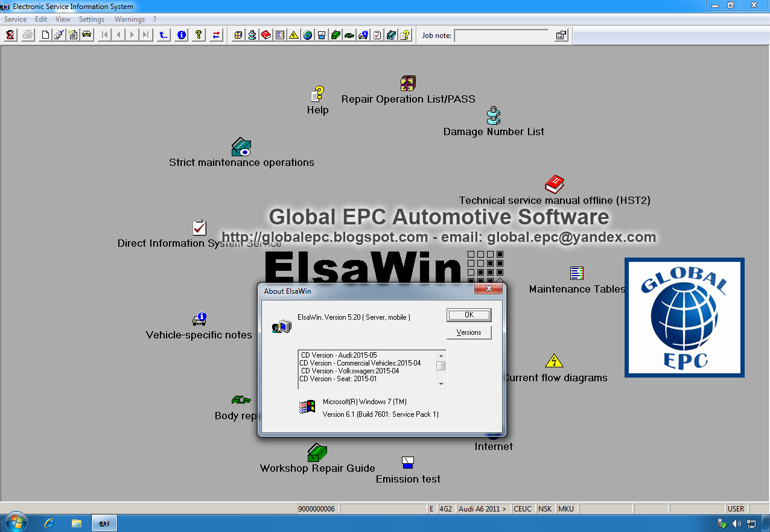Click status bar entry 'Audi A6 2011 >'
Screen dimensions: 770x532
point(483,508)
